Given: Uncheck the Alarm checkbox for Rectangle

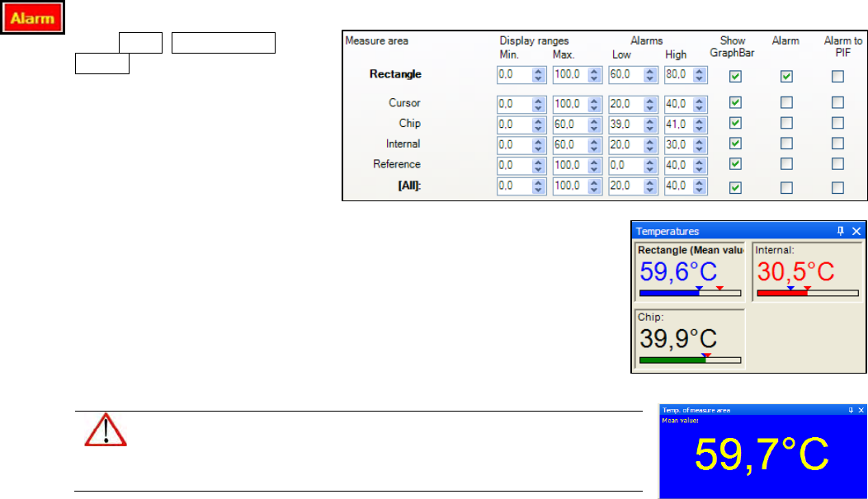Looking at the screenshot, I should (786, 76).
